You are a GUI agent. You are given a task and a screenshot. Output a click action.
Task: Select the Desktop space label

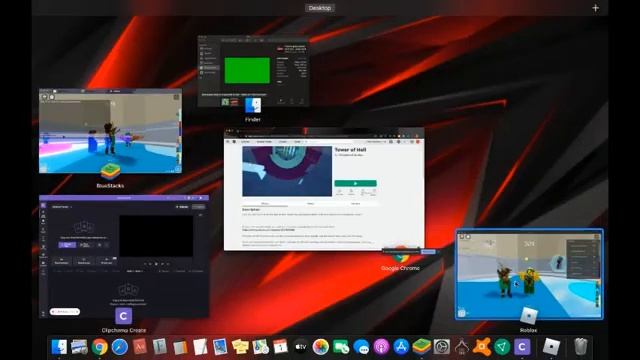320,8
